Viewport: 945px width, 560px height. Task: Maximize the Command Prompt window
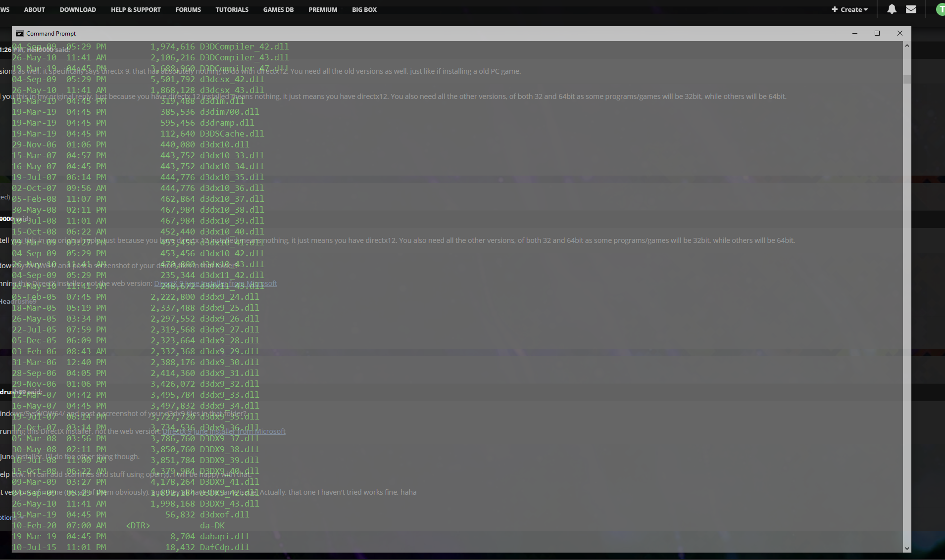877,33
